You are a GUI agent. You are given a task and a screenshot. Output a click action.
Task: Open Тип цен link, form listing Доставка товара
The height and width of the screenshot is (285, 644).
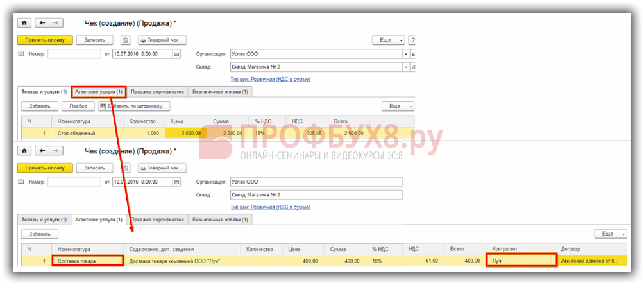pos(270,207)
